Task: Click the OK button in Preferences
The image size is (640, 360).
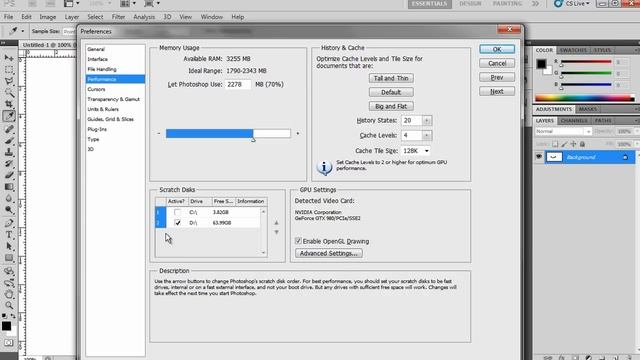Action: point(497,49)
